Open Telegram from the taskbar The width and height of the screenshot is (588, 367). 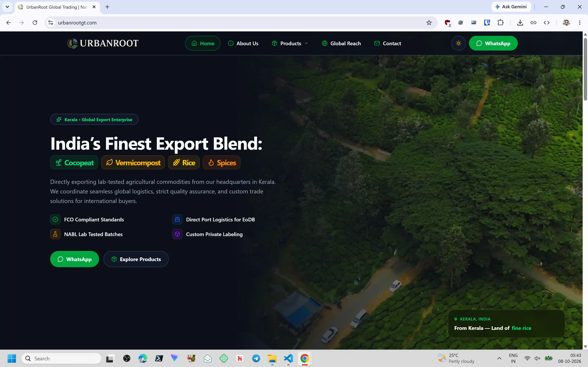point(256,359)
